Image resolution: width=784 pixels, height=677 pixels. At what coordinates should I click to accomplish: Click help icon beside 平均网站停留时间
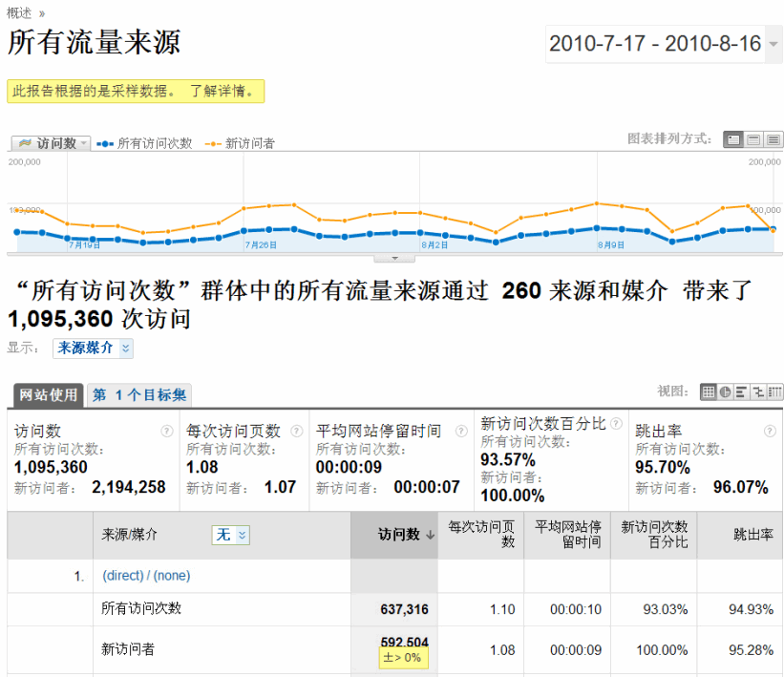(460, 432)
